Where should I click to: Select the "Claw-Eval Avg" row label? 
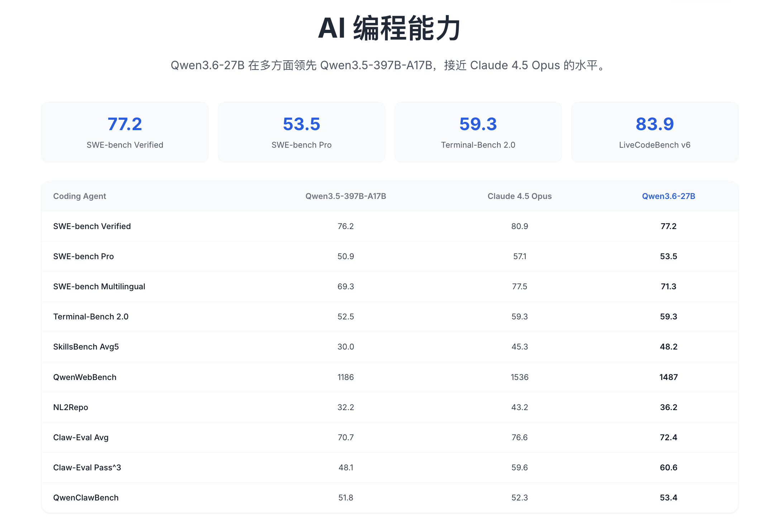point(81,437)
